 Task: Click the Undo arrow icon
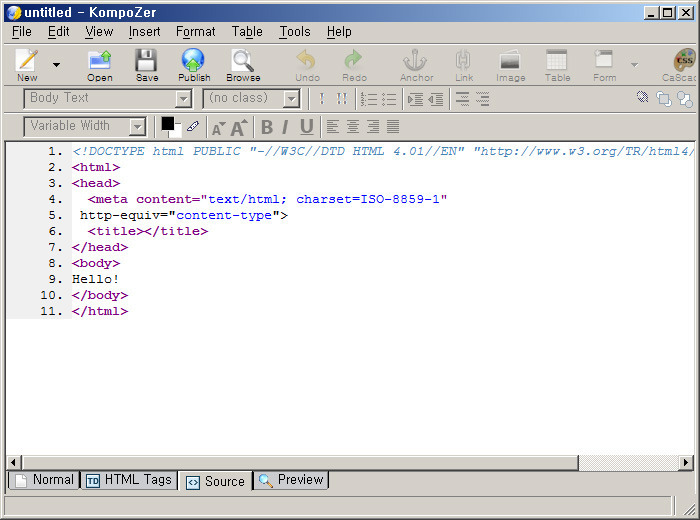(x=307, y=60)
